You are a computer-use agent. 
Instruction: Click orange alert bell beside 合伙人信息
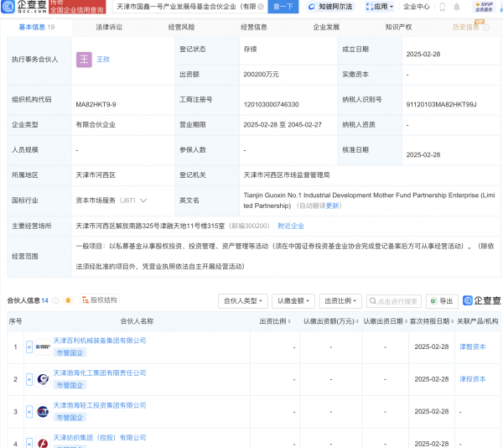[x=68, y=300]
